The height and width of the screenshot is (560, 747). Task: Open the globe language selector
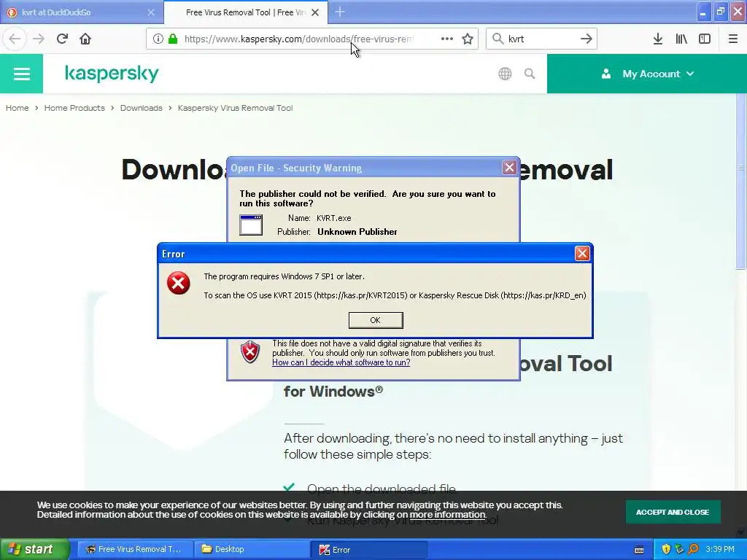click(505, 74)
